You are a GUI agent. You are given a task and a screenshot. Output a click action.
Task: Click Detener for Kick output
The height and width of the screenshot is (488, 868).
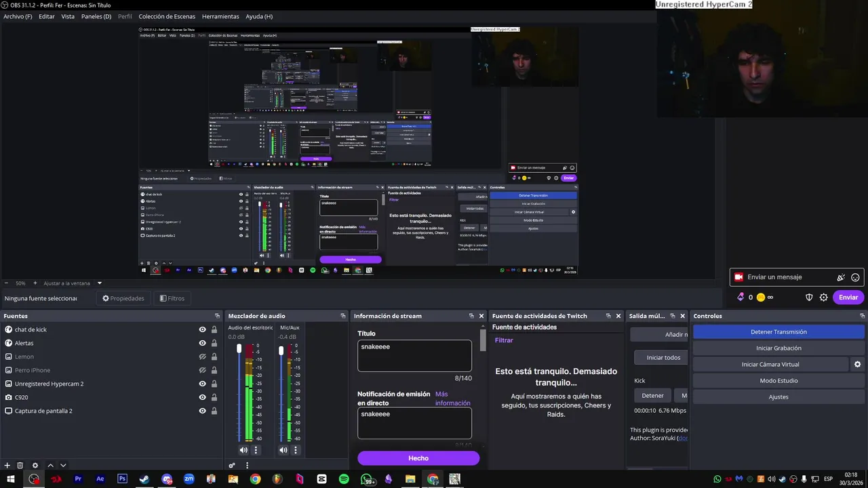tap(652, 396)
